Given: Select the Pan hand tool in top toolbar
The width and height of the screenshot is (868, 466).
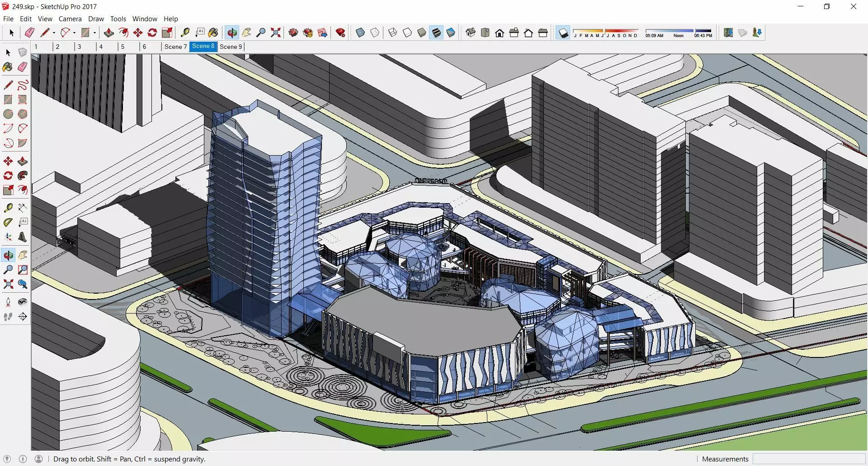Looking at the screenshot, I should pos(246,33).
